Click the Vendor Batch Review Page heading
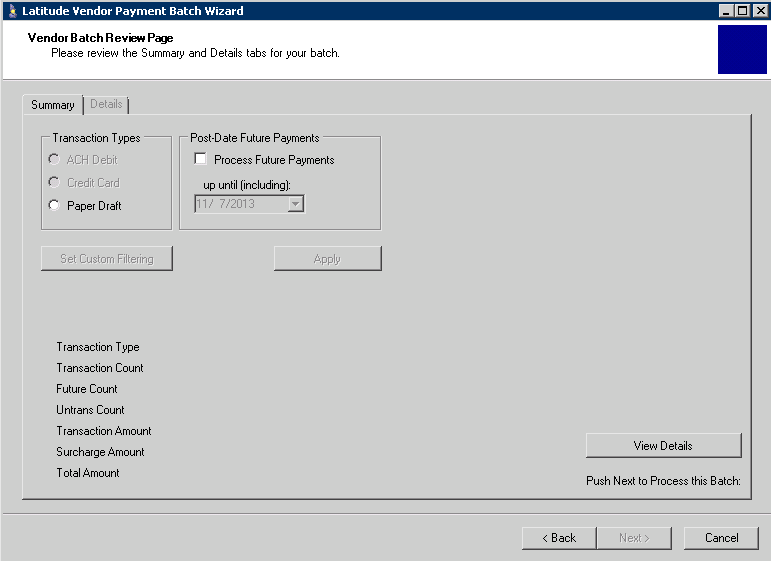 tap(100, 38)
